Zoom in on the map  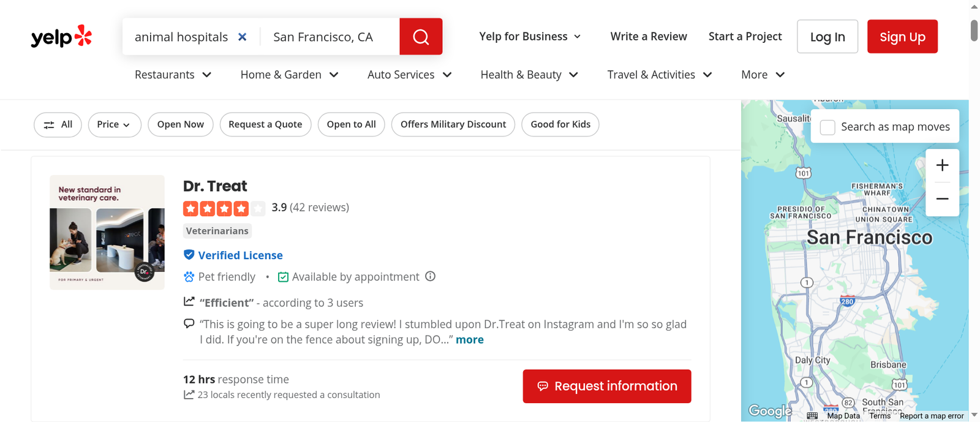point(943,165)
